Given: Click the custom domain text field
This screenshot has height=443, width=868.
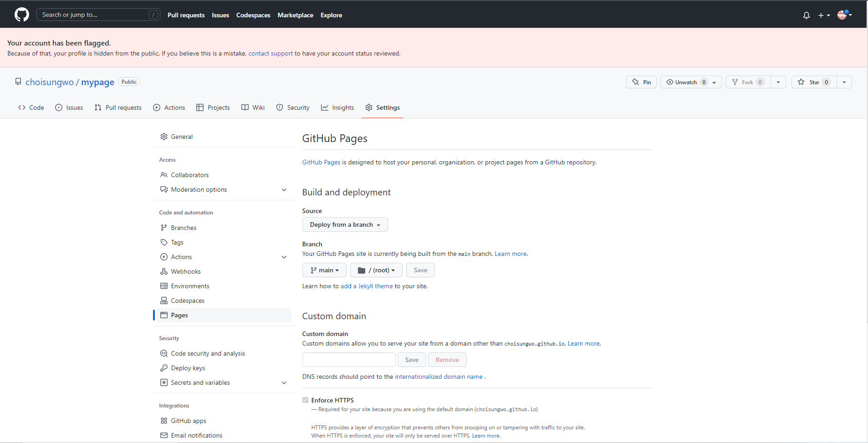Looking at the screenshot, I should tap(349, 360).
